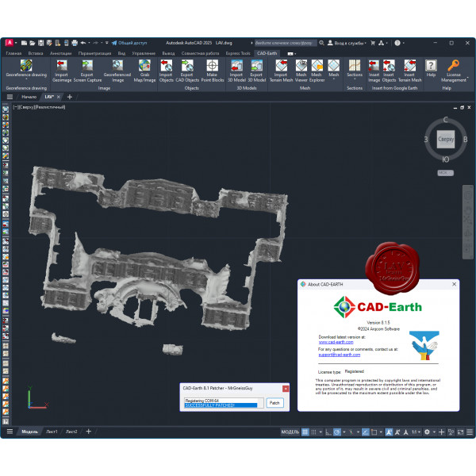The width and height of the screenshot is (476, 476).
Task: Toggle snap mode dotted grid in status bar
Action: (x=314, y=432)
